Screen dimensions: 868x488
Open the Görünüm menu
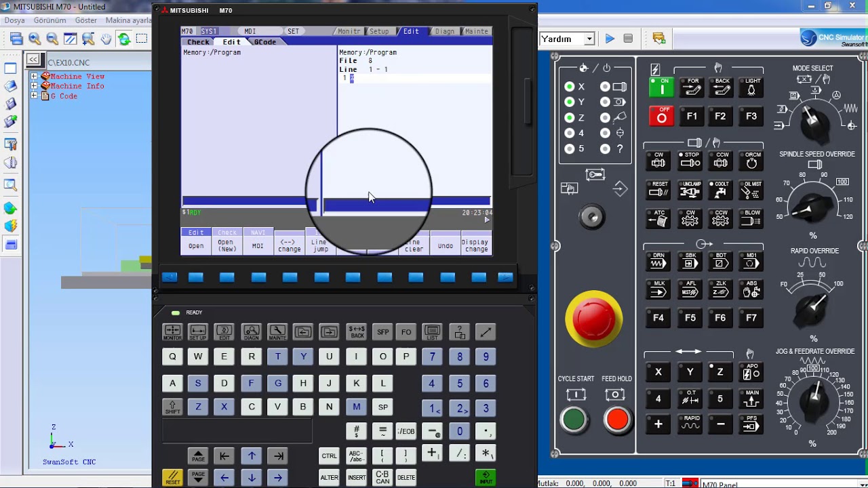pos(50,20)
